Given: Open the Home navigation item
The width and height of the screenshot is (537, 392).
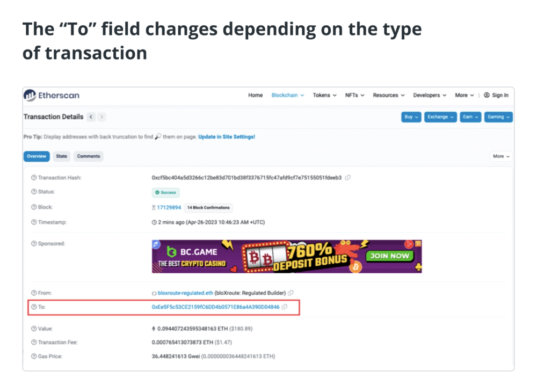Looking at the screenshot, I should pos(256,95).
